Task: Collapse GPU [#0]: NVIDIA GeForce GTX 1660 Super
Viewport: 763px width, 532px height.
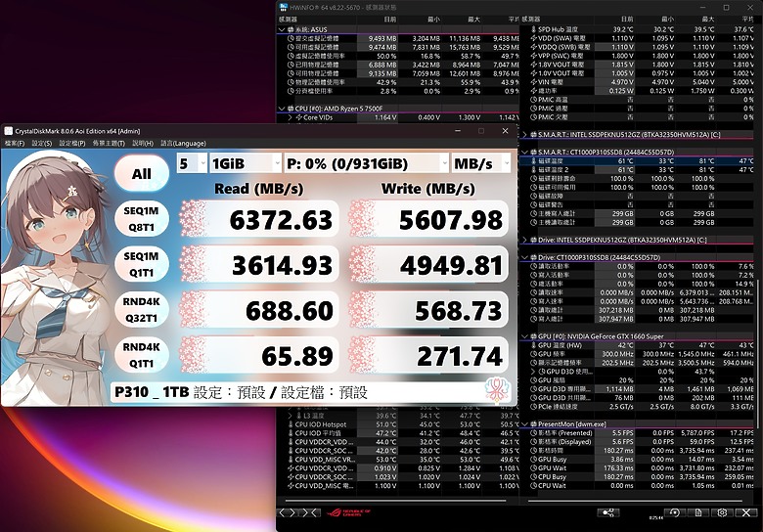Action: point(524,336)
